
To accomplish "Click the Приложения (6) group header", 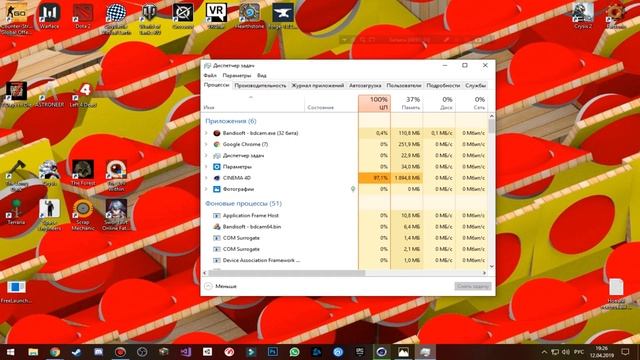I will coord(231,121).
